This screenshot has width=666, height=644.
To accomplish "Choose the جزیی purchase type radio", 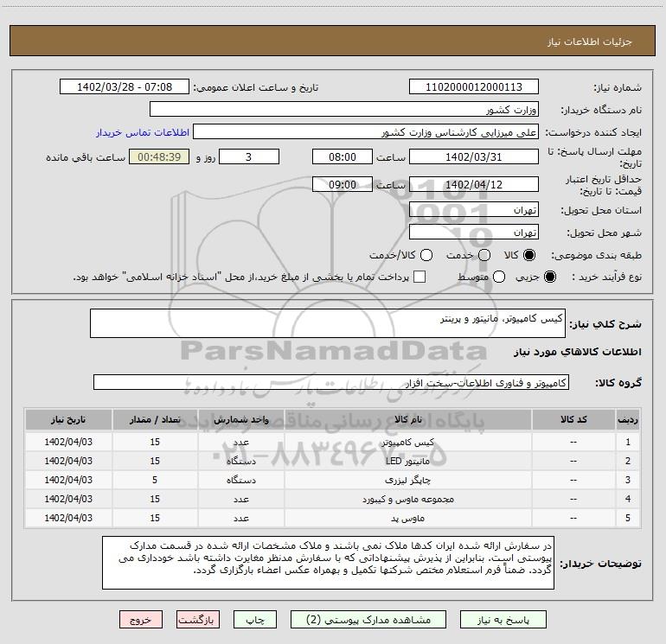I will coord(550,277).
